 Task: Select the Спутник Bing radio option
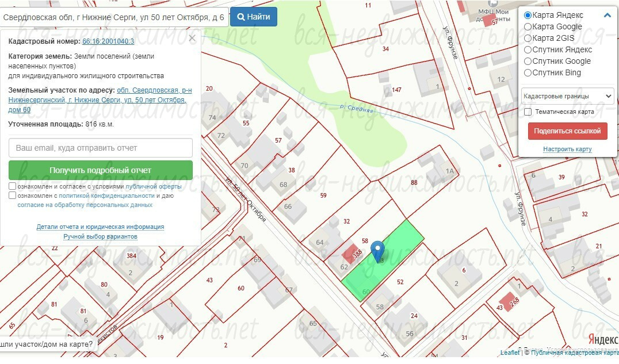click(528, 72)
